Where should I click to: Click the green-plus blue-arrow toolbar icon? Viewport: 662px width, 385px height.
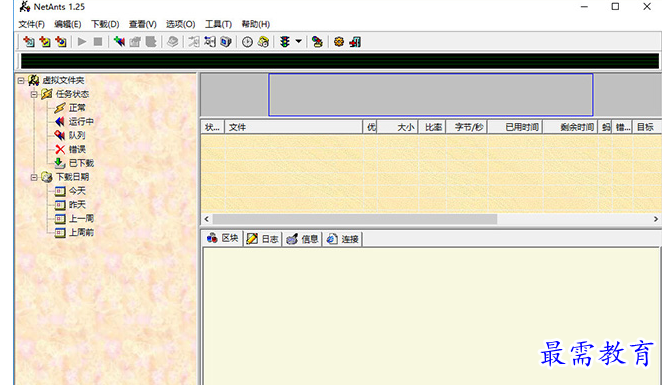tap(119, 42)
